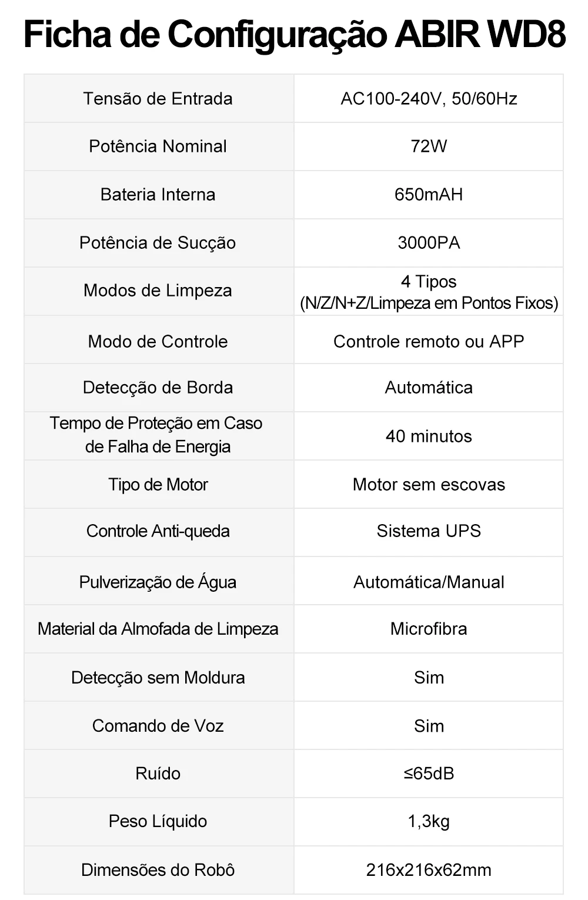The height and width of the screenshot is (900, 588).
Task: Select the Bateria Interna label
Action: pyautogui.click(x=158, y=194)
